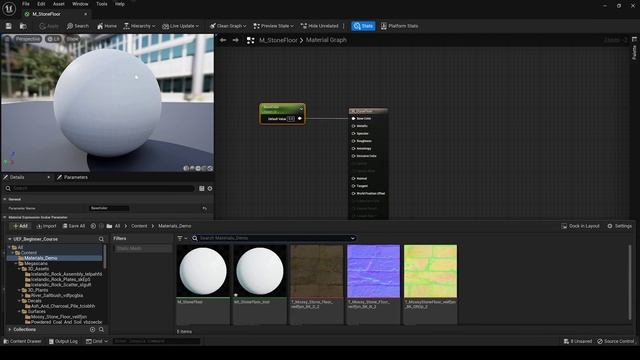Click the Details property matrix grid icon
This screenshot has width=640, height=360.
coord(202,189)
